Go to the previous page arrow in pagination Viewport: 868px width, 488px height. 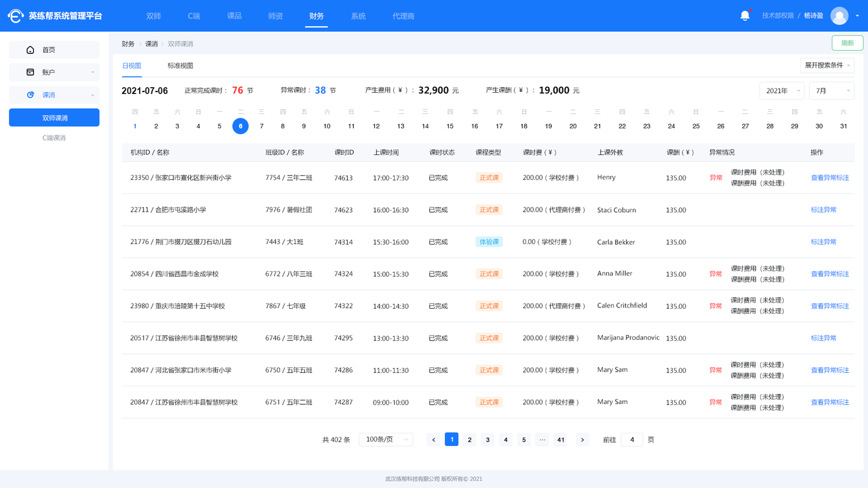point(433,440)
